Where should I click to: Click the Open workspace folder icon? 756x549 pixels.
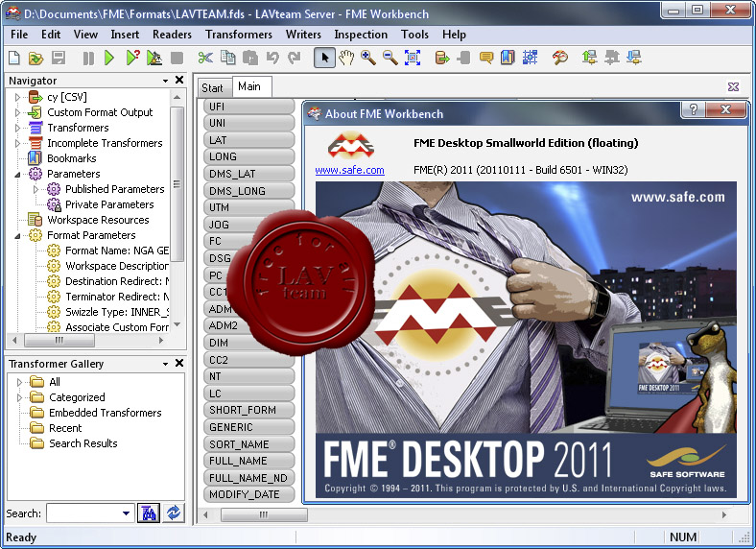tap(36, 59)
